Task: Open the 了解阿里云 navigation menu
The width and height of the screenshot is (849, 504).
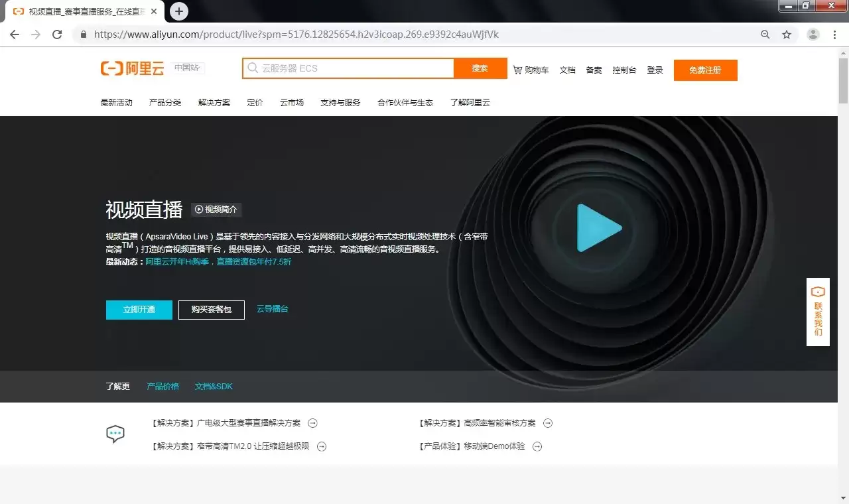Action: [470, 103]
